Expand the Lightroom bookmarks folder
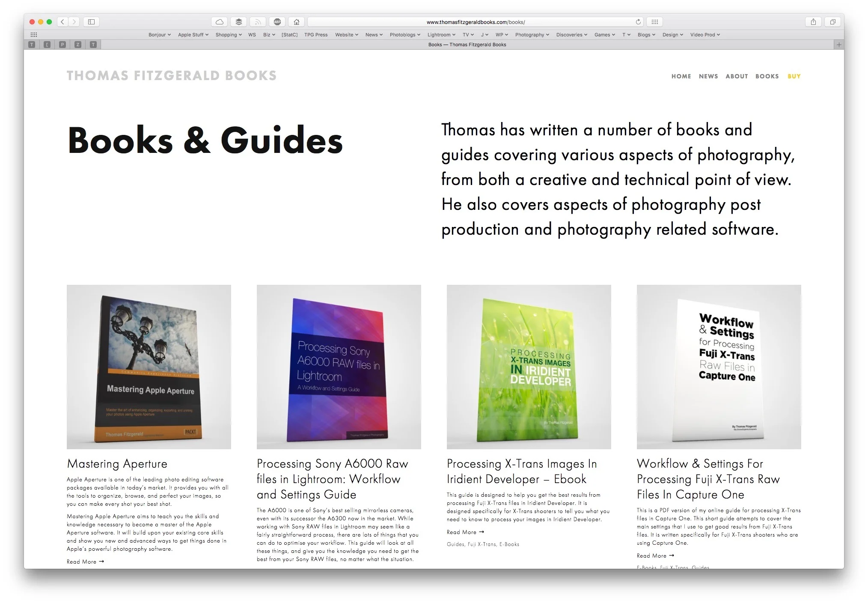868x603 pixels. (x=441, y=35)
